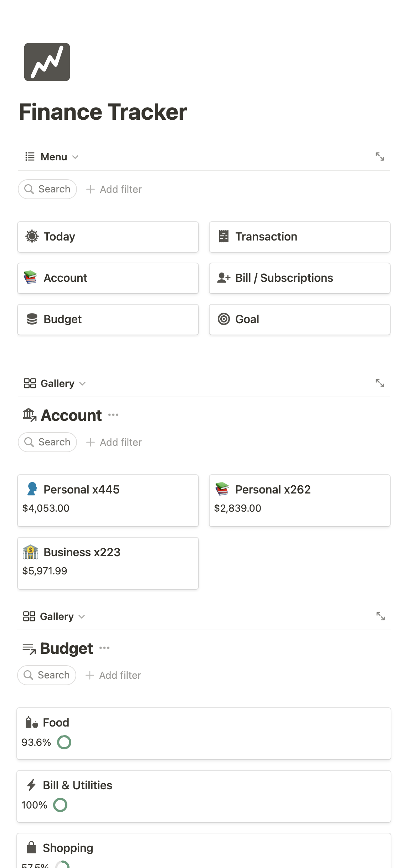This screenshot has width=401, height=868.
Task: Open the Business x223 account card
Action: pyautogui.click(x=108, y=563)
